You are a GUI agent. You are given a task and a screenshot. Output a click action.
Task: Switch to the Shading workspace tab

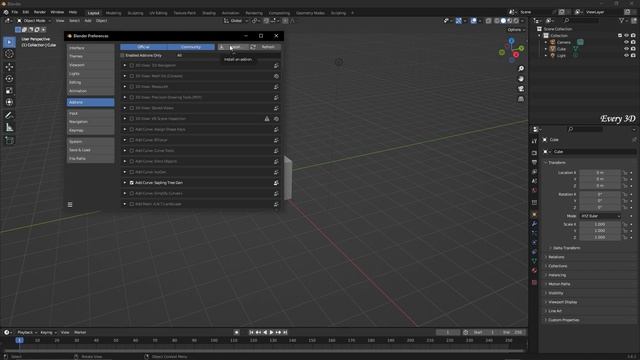tap(209, 13)
